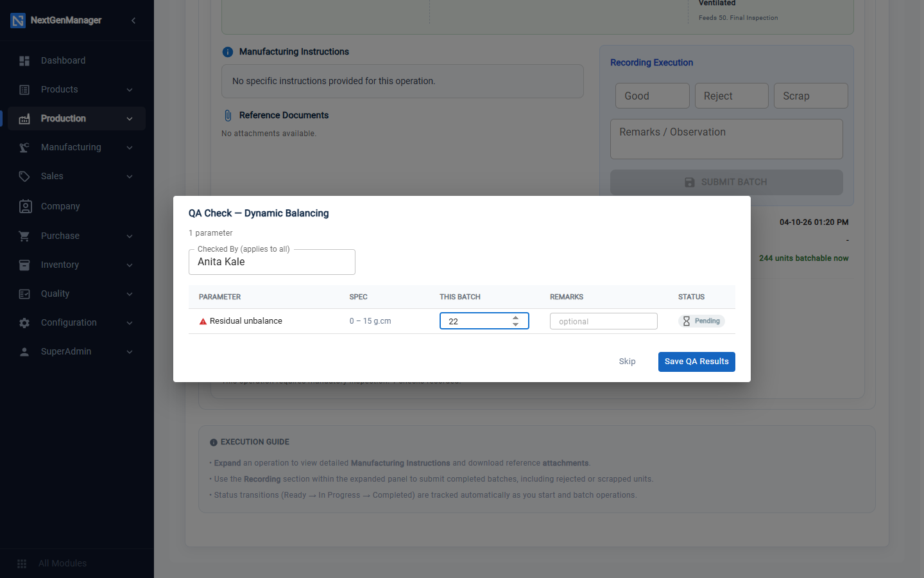Expand the Products menu chevron
The width and height of the screenshot is (924, 578).
[x=130, y=90]
